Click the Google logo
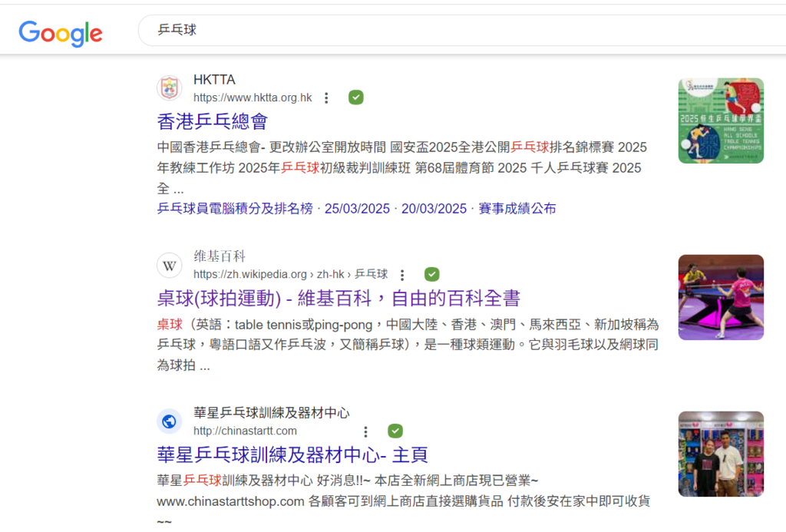This screenshot has height=532, width=786. (61, 33)
